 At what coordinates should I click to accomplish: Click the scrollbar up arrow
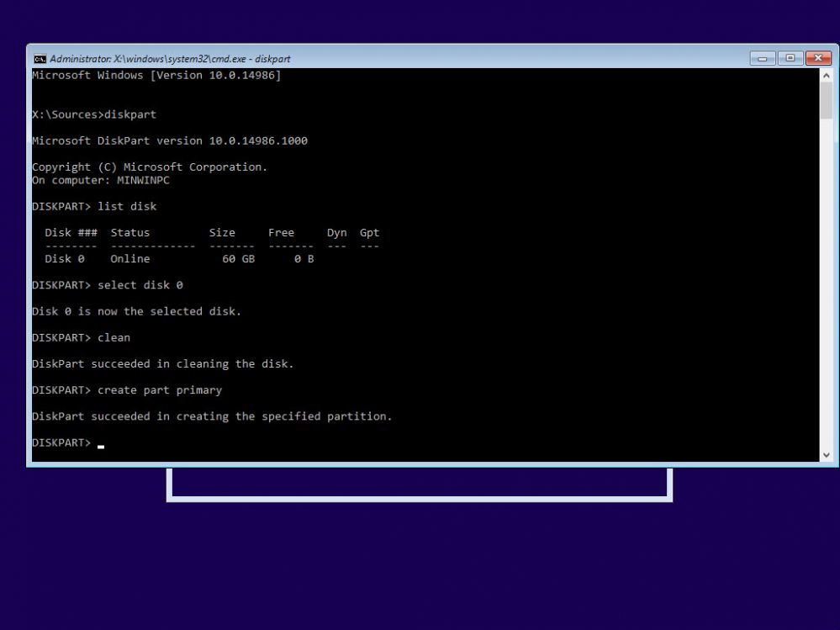click(826, 76)
